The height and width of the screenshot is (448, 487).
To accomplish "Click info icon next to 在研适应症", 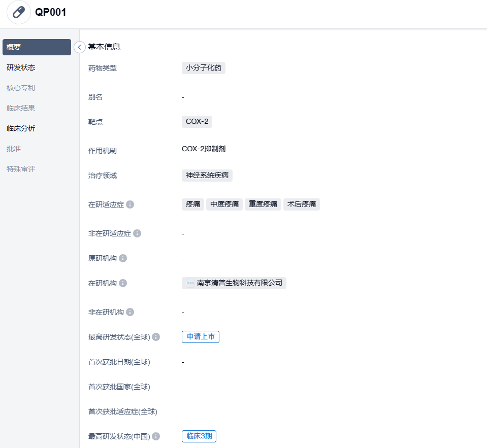I will click(130, 204).
